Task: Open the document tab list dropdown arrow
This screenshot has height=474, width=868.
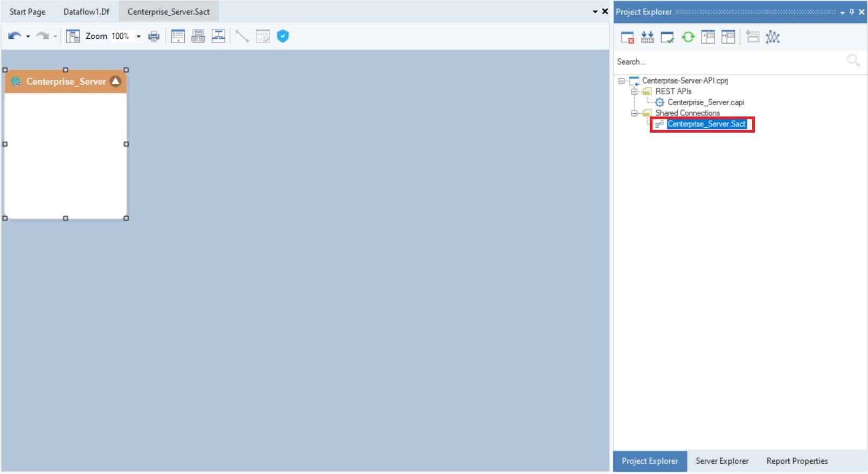Action: click(x=595, y=12)
